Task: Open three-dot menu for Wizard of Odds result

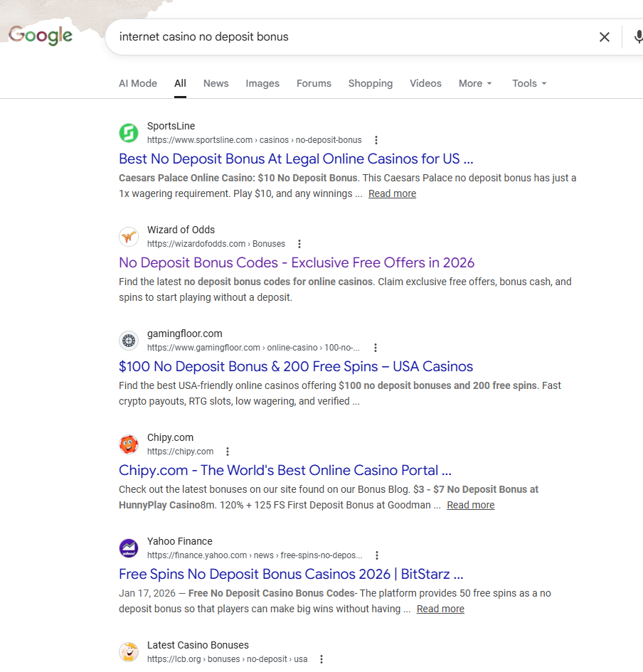Action: tap(299, 244)
